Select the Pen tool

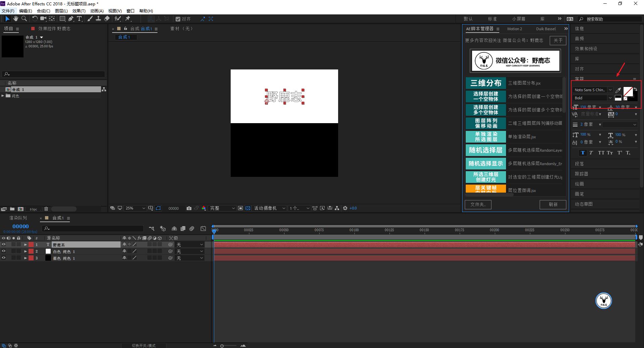71,19
